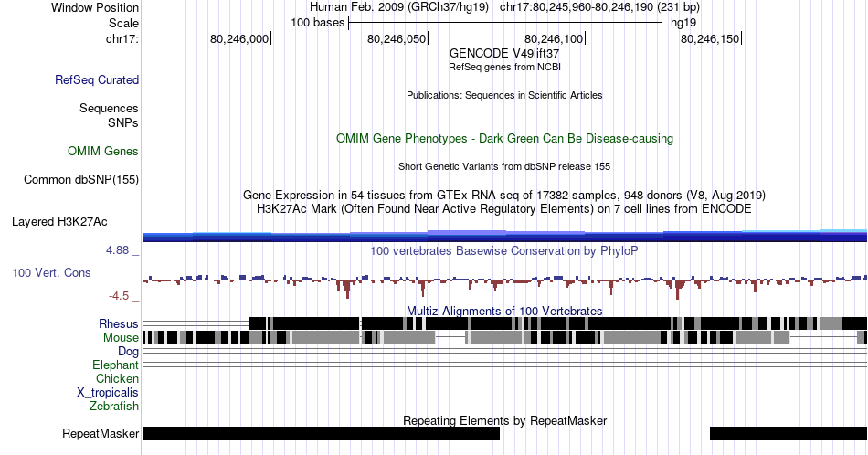The image size is (868, 455).
Task: Click the chr17:80,245,960-80,246,190 position text
Action: (x=599, y=7)
